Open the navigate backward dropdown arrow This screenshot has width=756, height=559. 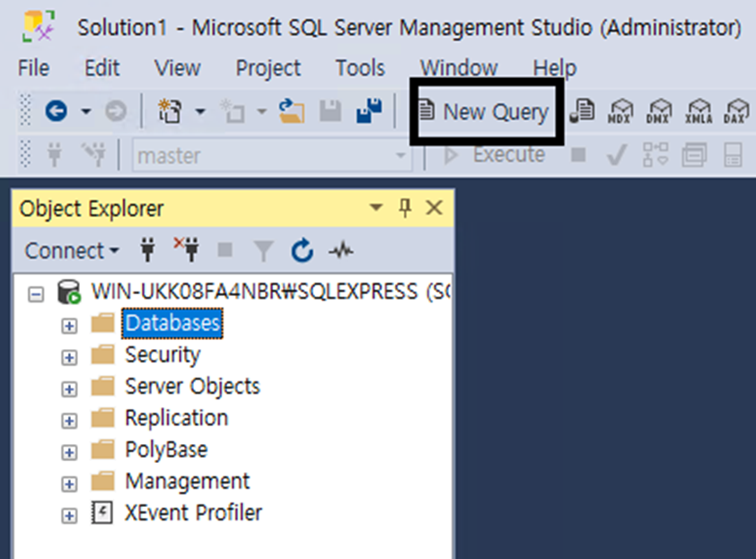click(x=86, y=111)
